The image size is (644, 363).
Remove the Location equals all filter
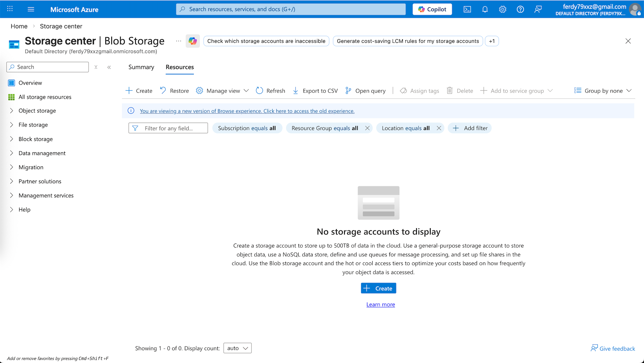click(x=439, y=128)
